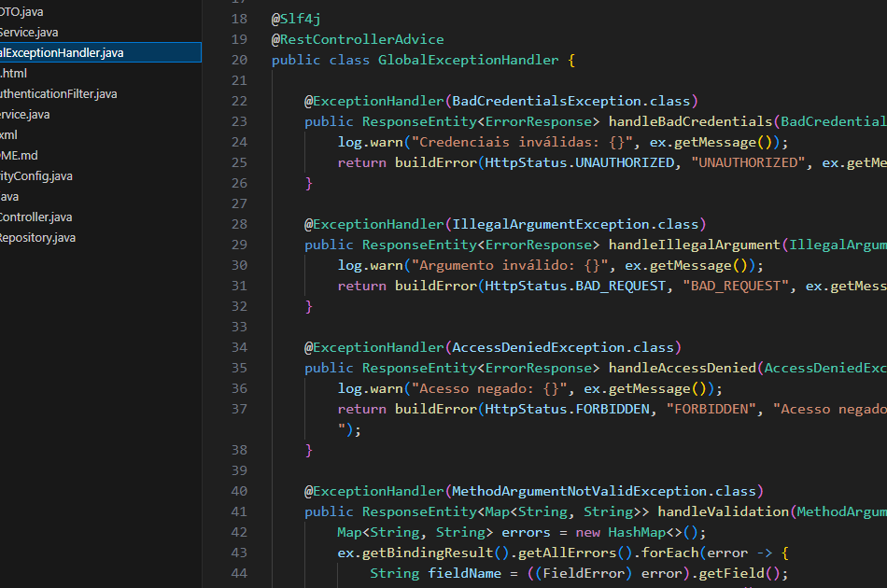The width and height of the screenshot is (887, 588).
Task: Click the handleIllegalArgument method name
Action: [694, 245]
